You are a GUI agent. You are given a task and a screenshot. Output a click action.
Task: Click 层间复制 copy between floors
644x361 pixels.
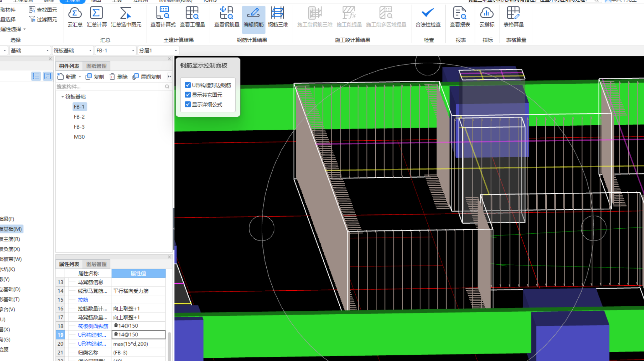pos(147,77)
